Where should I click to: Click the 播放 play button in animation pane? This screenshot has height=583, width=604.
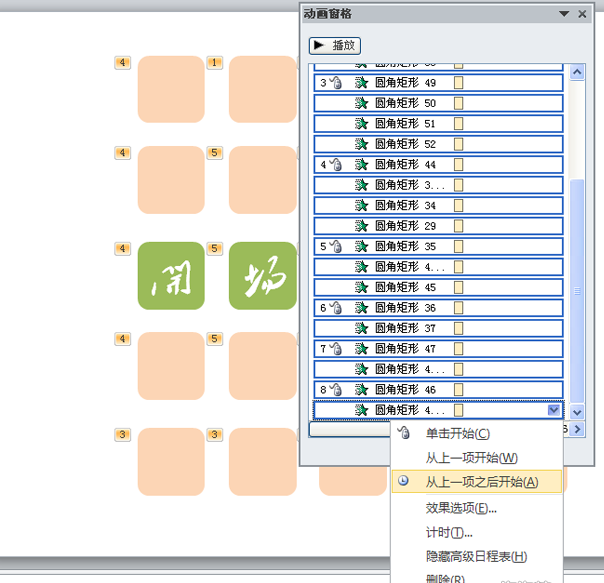coord(334,45)
